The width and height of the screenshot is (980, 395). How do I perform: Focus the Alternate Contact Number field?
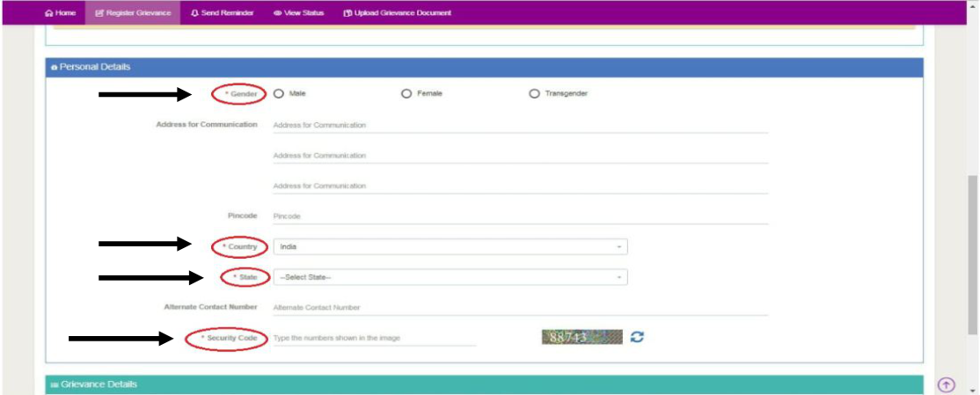click(x=520, y=308)
